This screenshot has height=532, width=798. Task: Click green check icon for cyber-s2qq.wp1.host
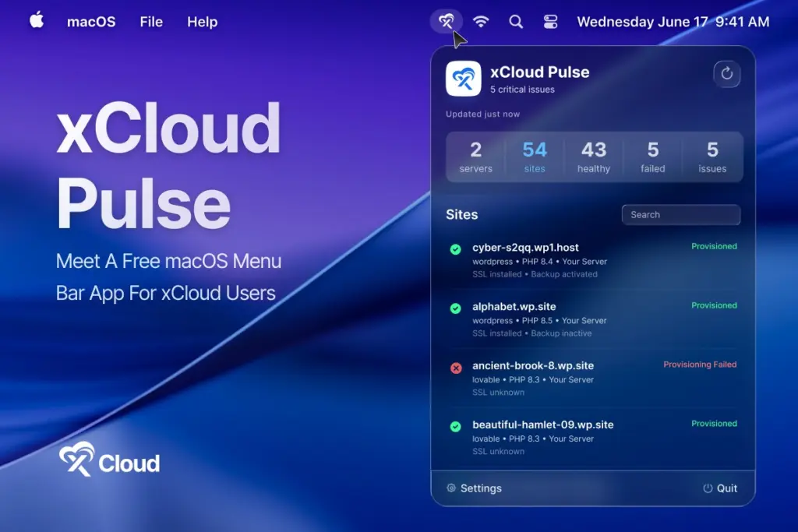point(455,249)
